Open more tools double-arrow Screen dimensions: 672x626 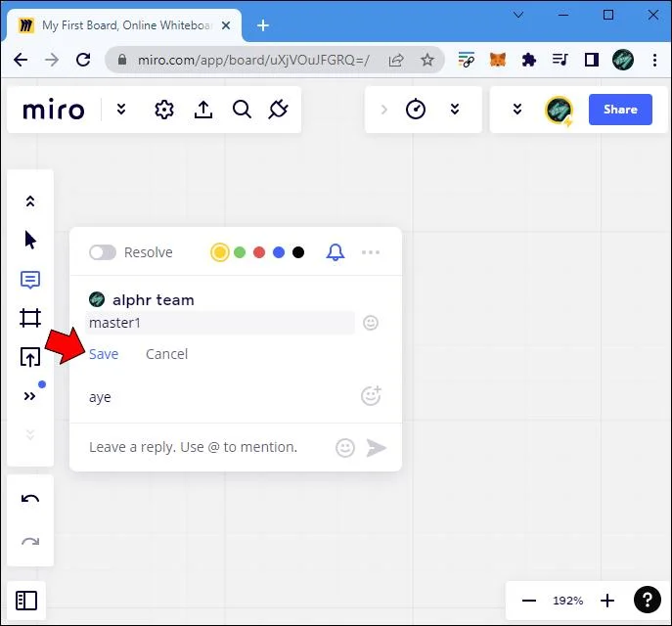click(x=29, y=396)
